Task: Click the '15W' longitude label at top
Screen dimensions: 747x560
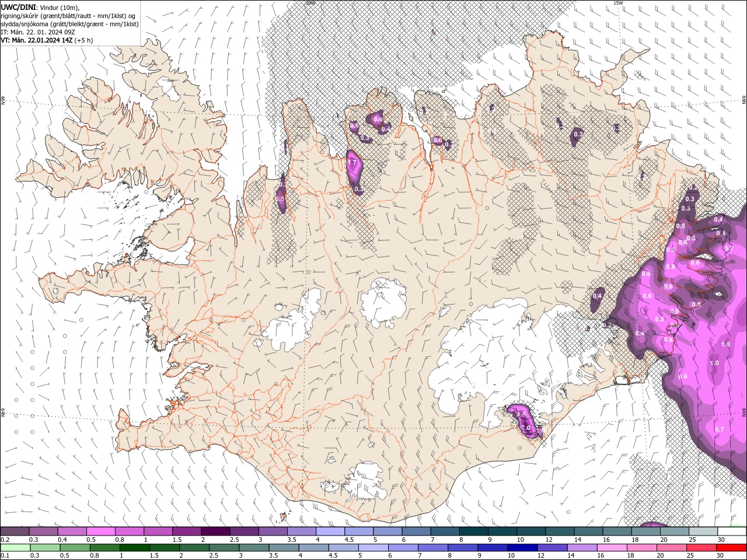Action: point(617,3)
